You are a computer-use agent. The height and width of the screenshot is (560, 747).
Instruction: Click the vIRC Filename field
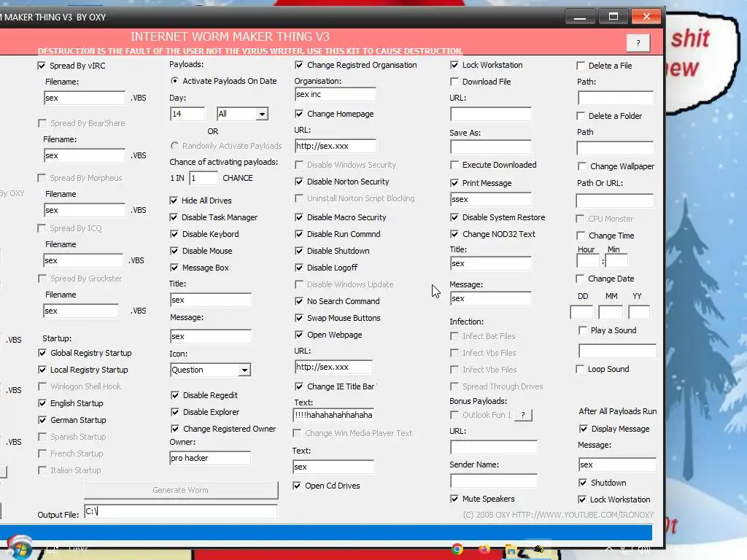(85, 98)
